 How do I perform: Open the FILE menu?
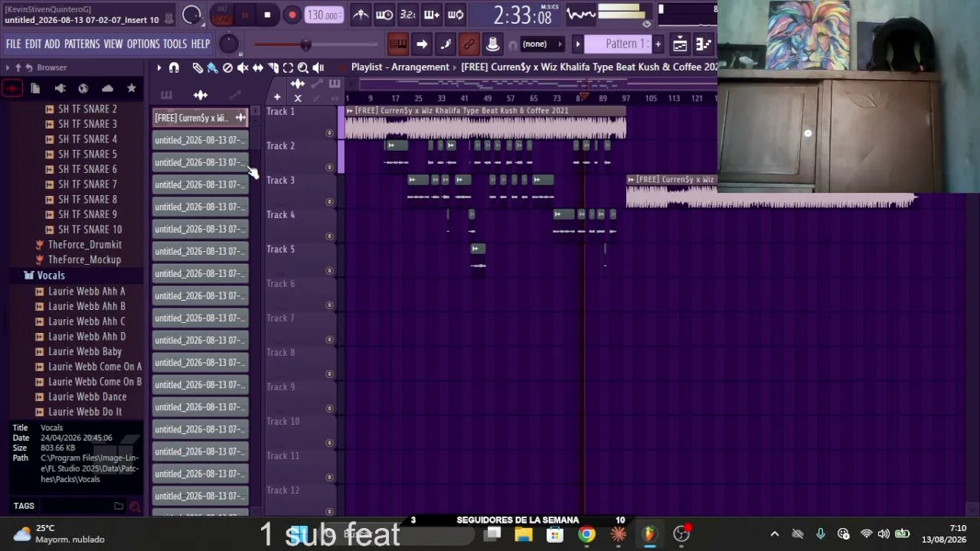tap(13, 44)
